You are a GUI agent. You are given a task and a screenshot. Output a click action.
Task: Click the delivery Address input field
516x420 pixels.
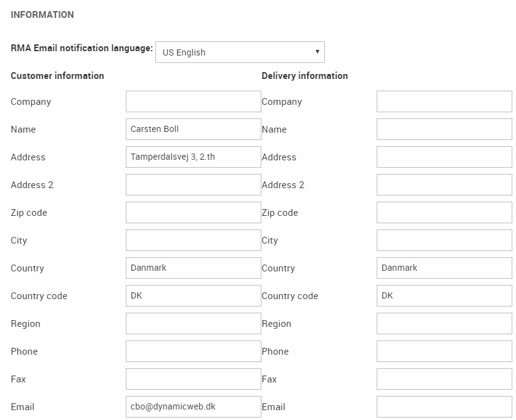point(444,157)
